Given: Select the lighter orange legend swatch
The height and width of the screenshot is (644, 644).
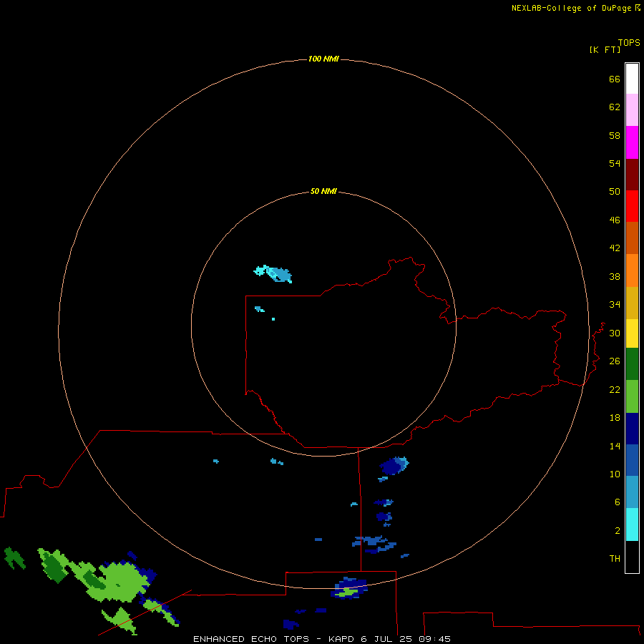Looking at the screenshot, I should click(x=632, y=270).
